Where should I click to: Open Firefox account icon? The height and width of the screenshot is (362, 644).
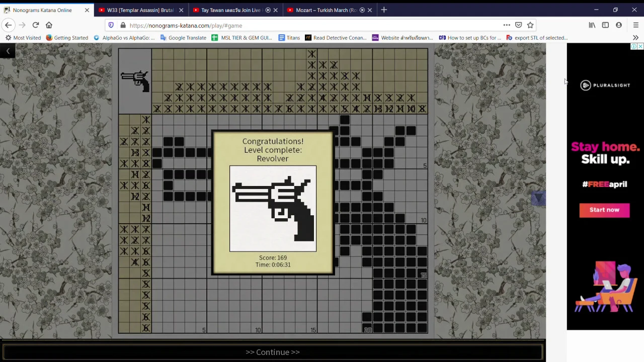click(619, 25)
